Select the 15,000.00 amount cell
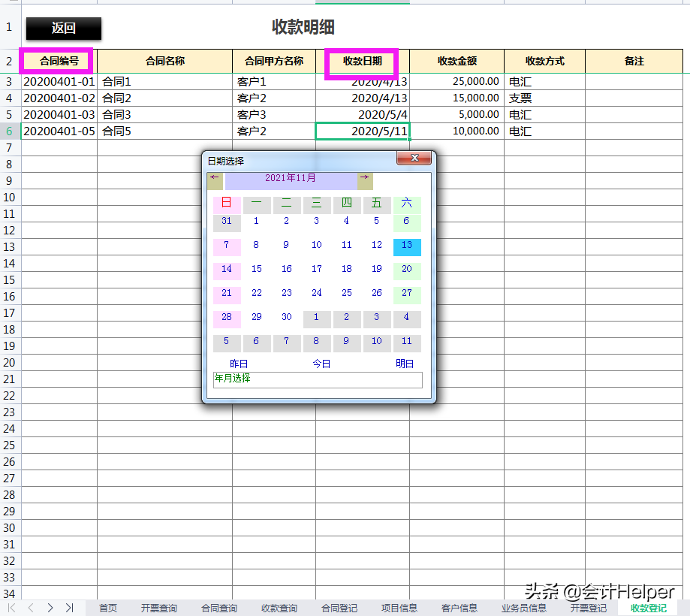 [x=456, y=98]
